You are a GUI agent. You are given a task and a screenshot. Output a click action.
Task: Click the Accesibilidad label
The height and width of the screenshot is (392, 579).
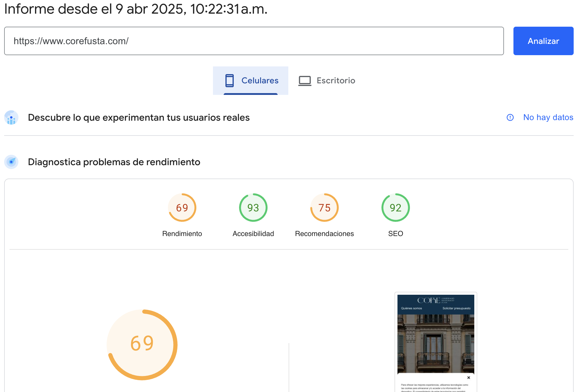pyautogui.click(x=253, y=234)
